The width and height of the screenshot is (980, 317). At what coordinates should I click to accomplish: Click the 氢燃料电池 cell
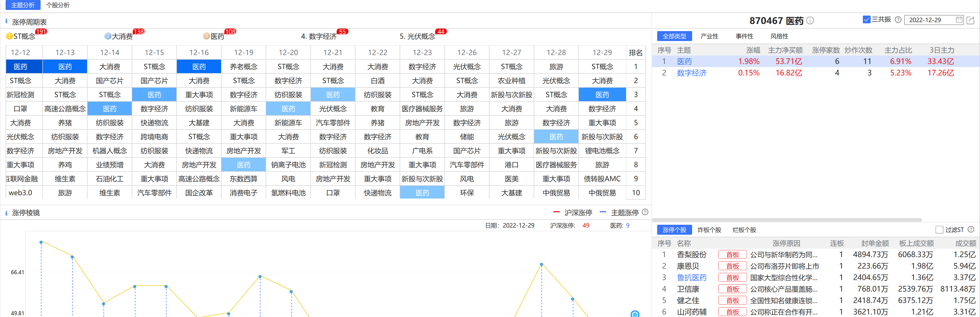[x=288, y=192]
